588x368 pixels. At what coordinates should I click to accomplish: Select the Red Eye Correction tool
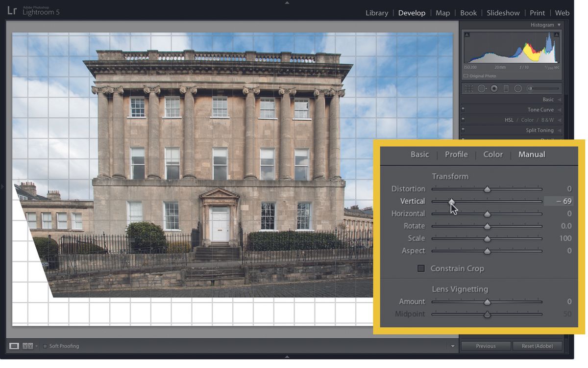click(492, 88)
